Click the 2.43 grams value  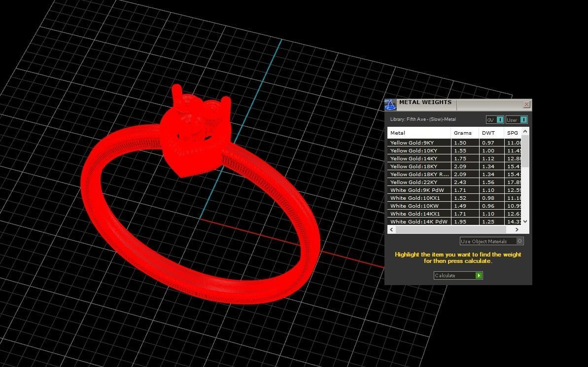[460, 182]
